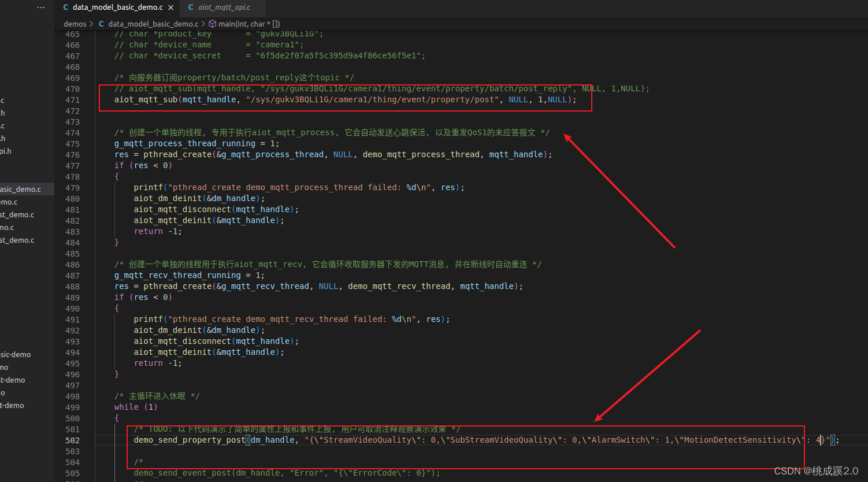Image resolution: width=868 pixels, height=482 pixels.
Task: Click the 'while (1)' loop statement
Action: click(x=136, y=407)
